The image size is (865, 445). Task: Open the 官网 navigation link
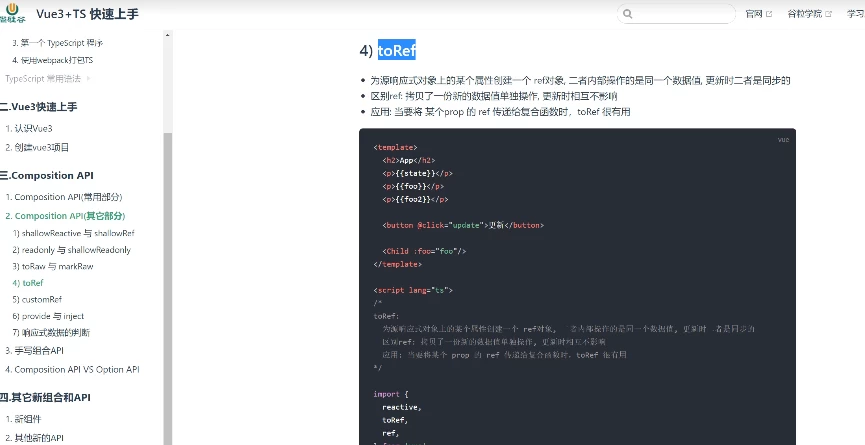click(x=753, y=14)
